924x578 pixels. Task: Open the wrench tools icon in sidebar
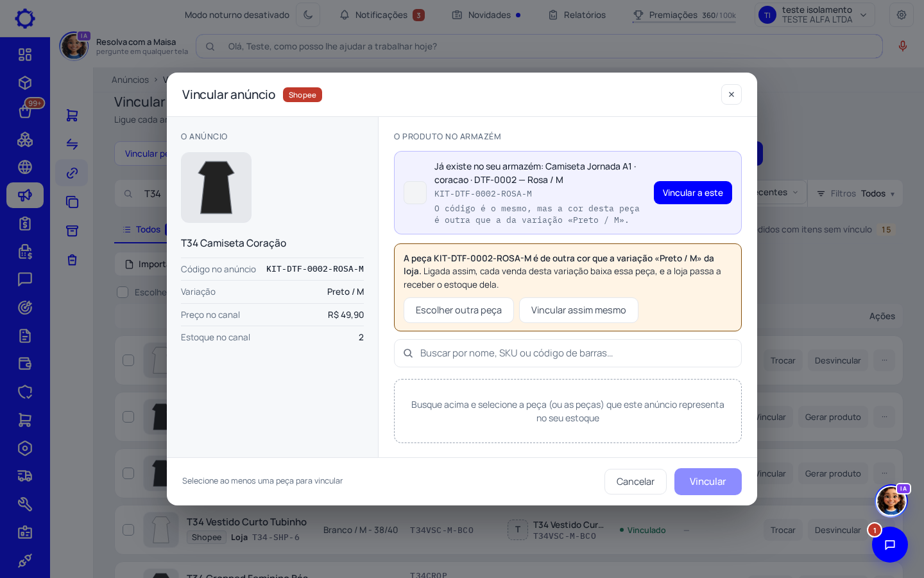pyautogui.click(x=25, y=504)
